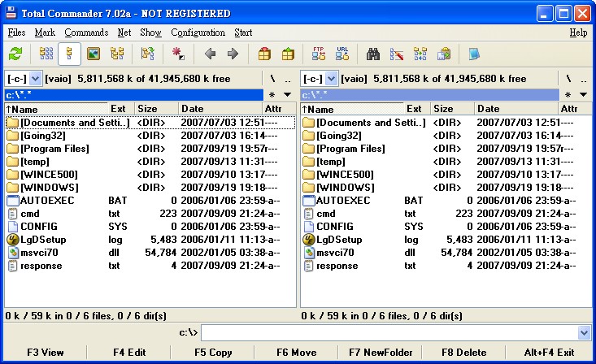Screen dimensions: 596x364
Task: Open the Net menu
Action: [124, 32]
